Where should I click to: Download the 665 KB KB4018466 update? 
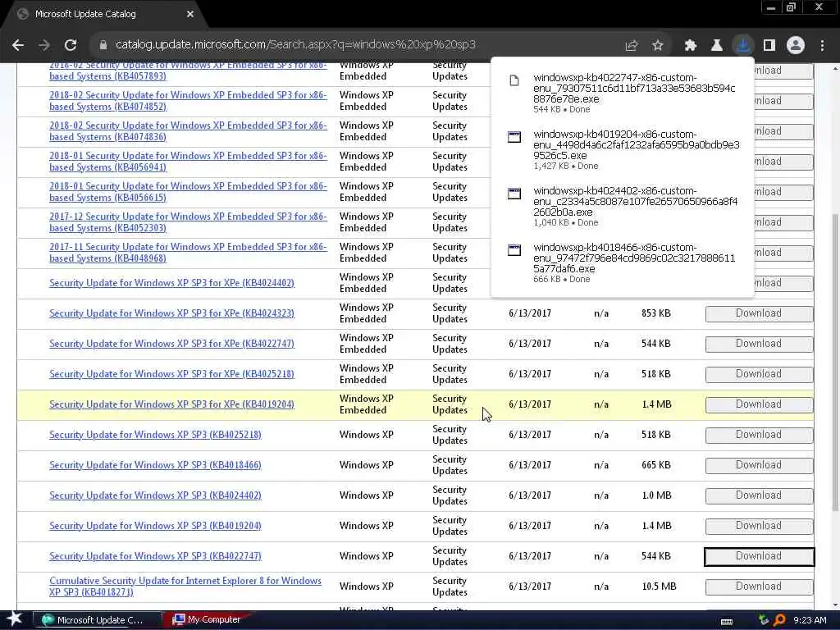(759, 465)
